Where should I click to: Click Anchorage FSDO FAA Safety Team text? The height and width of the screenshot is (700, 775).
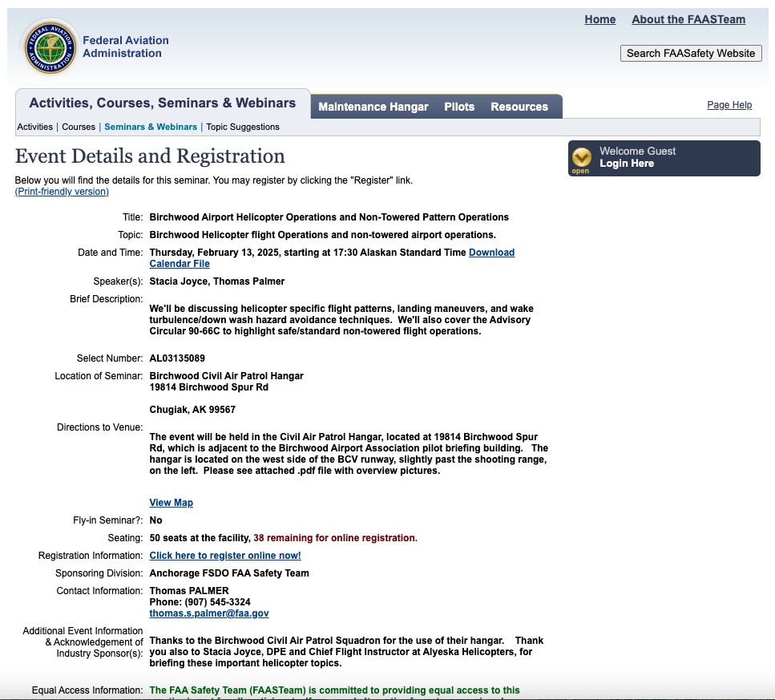pos(229,573)
